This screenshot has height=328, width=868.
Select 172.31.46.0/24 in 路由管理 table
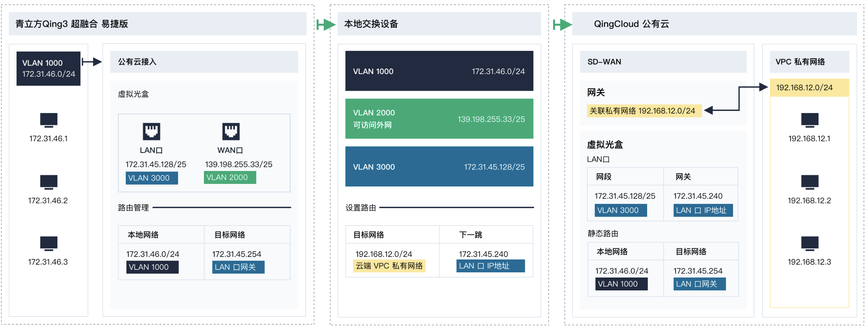coord(153,254)
